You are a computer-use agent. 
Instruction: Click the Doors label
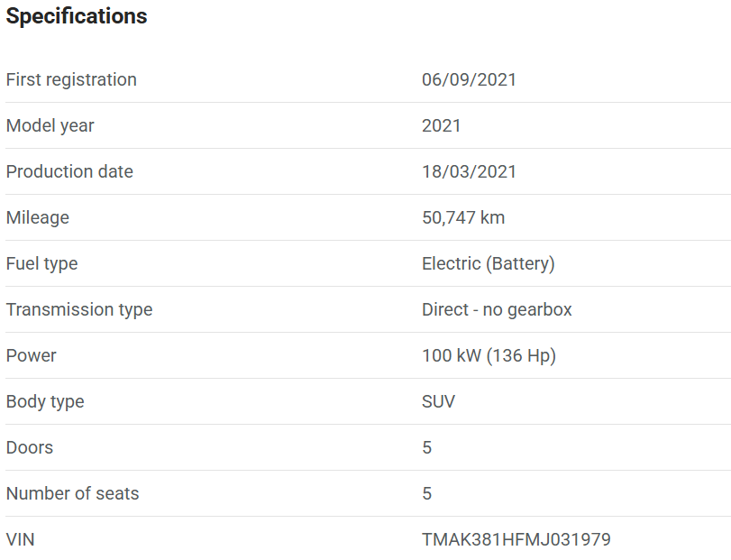click(x=30, y=447)
